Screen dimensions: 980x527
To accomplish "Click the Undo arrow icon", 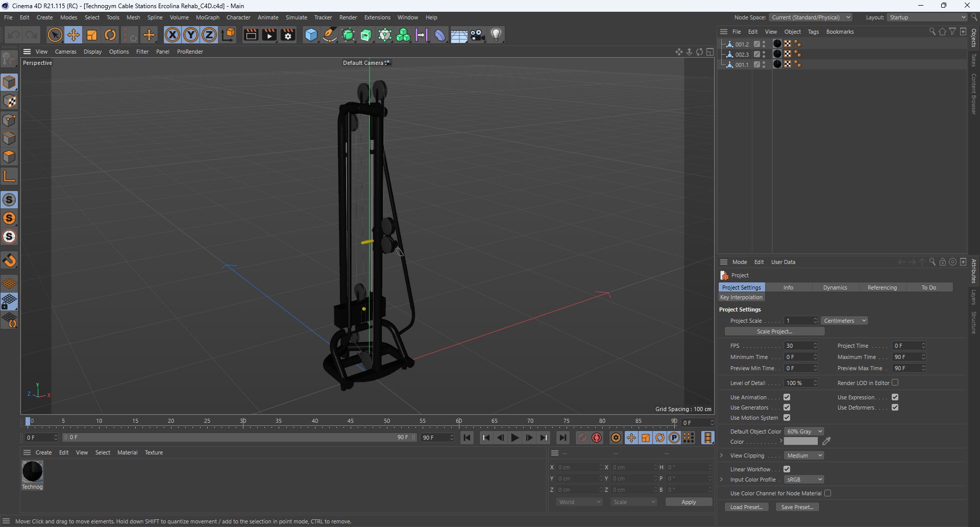I will (14, 35).
